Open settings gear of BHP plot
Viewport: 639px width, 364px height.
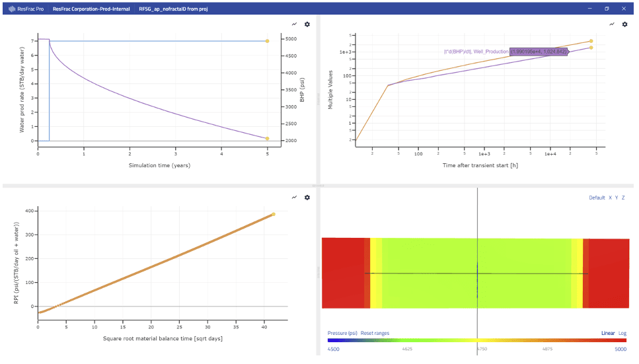coord(307,24)
